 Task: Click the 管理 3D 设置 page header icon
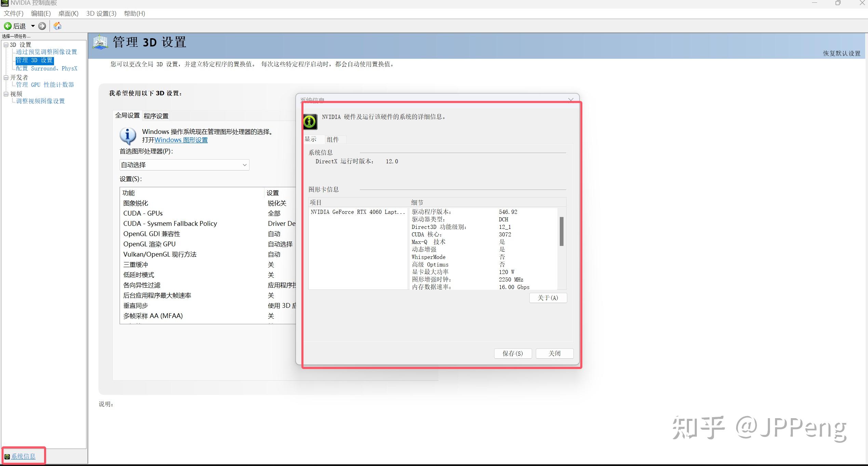click(x=99, y=42)
